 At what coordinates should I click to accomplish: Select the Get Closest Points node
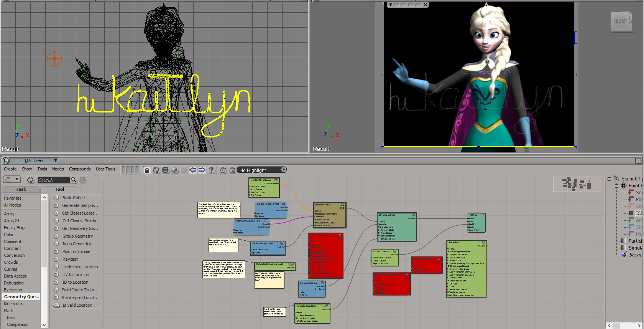click(x=79, y=221)
